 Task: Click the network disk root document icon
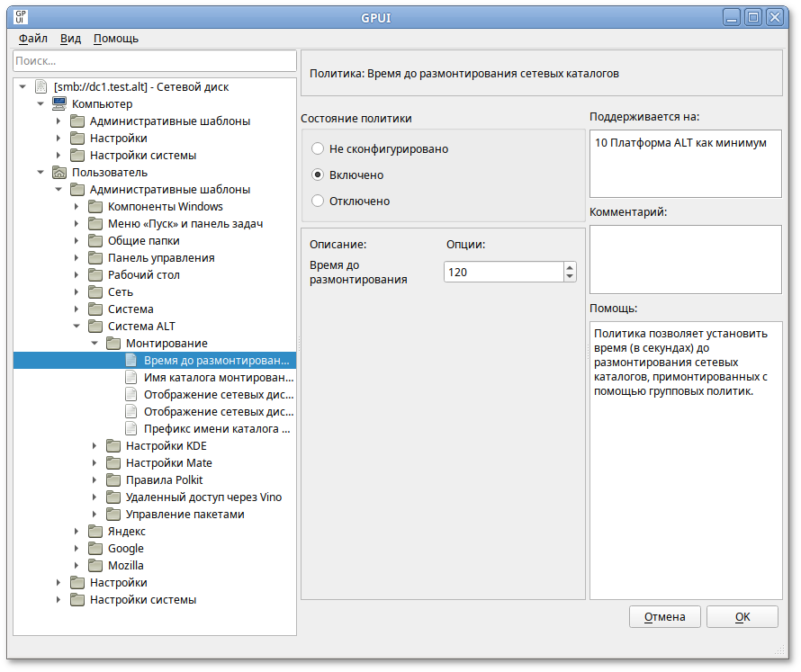tap(40, 87)
